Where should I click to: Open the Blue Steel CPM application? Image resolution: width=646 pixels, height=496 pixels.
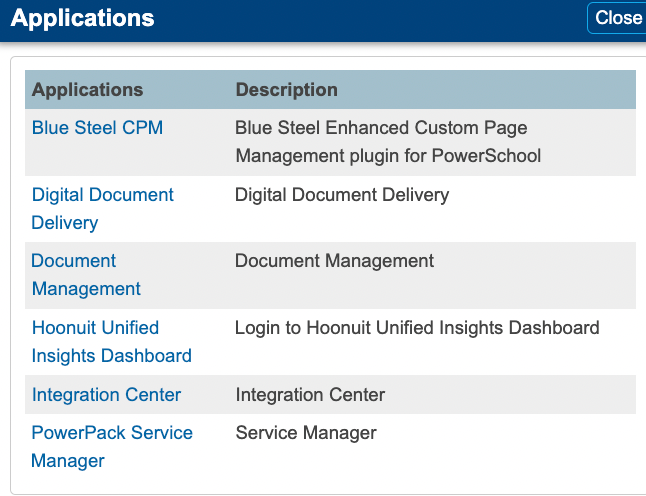(x=97, y=128)
